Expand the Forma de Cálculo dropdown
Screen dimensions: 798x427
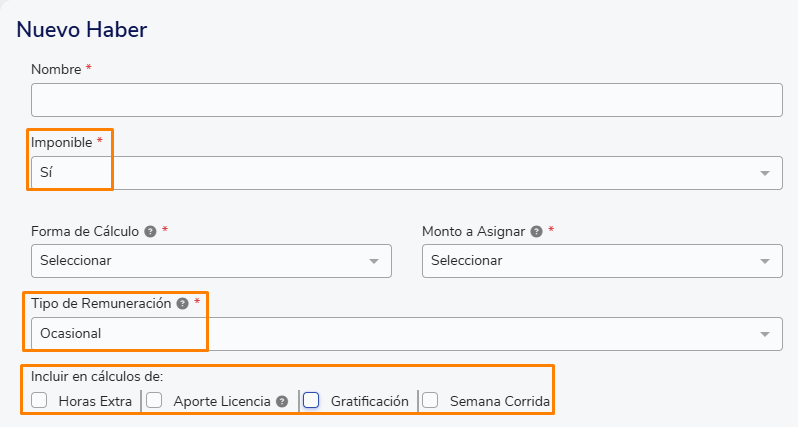pyautogui.click(x=211, y=261)
